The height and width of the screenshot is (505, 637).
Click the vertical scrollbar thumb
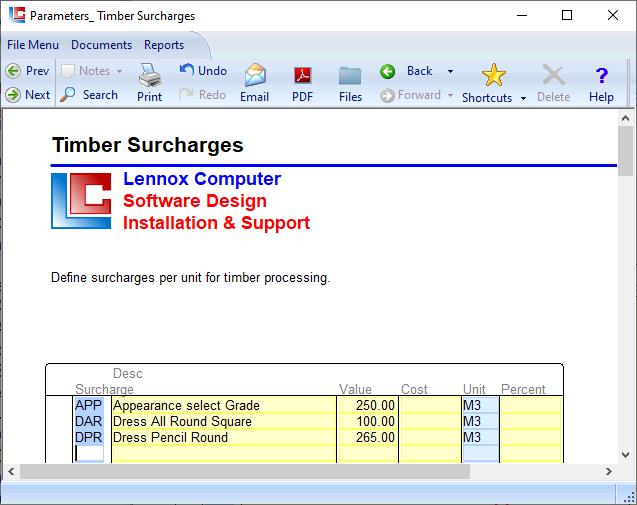pos(625,151)
